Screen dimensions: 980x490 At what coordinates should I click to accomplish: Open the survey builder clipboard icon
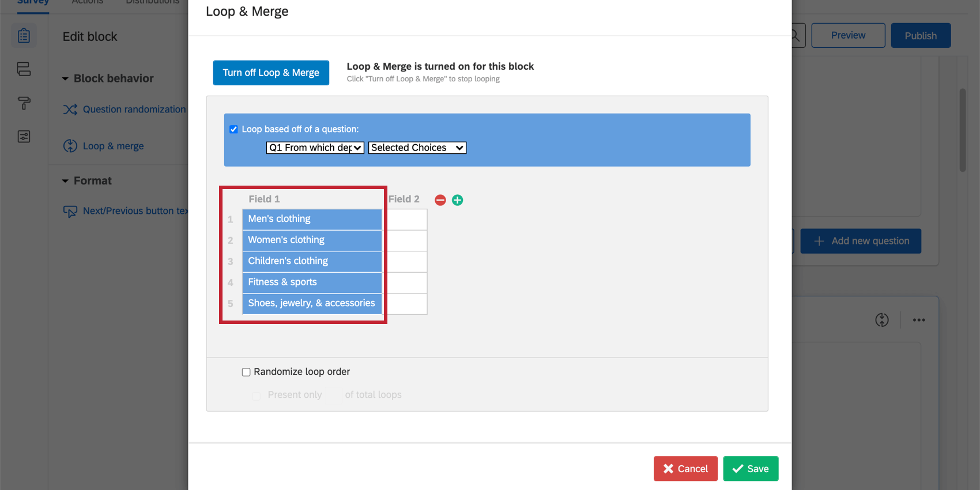24,36
